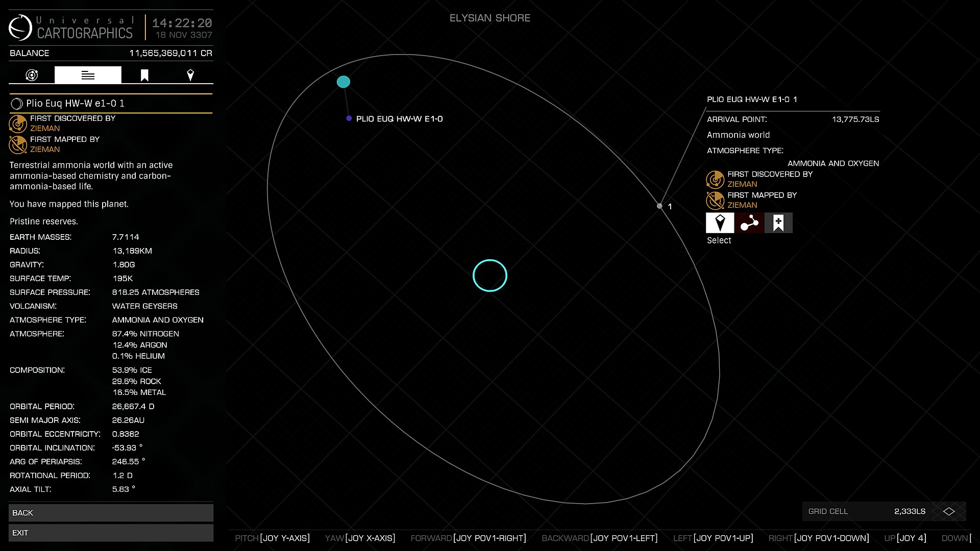
Task: Click the PITCH [JOY Y-AXIS] control hint
Action: coord(273,538)
